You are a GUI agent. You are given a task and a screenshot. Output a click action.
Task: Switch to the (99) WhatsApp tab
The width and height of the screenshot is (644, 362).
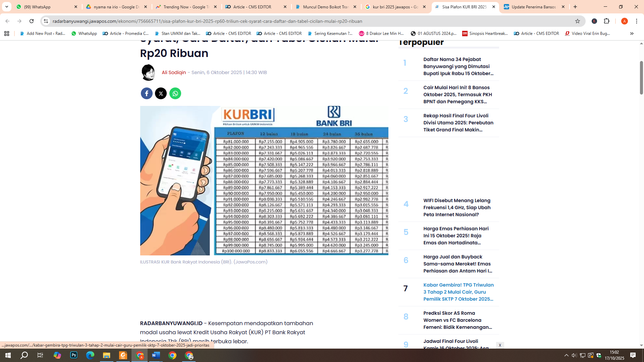coord(47,7)
